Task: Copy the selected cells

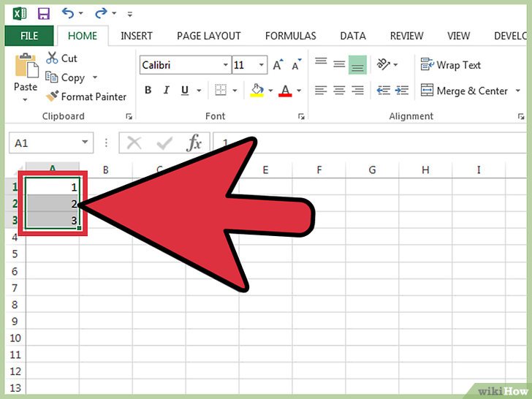Action: click(65, 77)
